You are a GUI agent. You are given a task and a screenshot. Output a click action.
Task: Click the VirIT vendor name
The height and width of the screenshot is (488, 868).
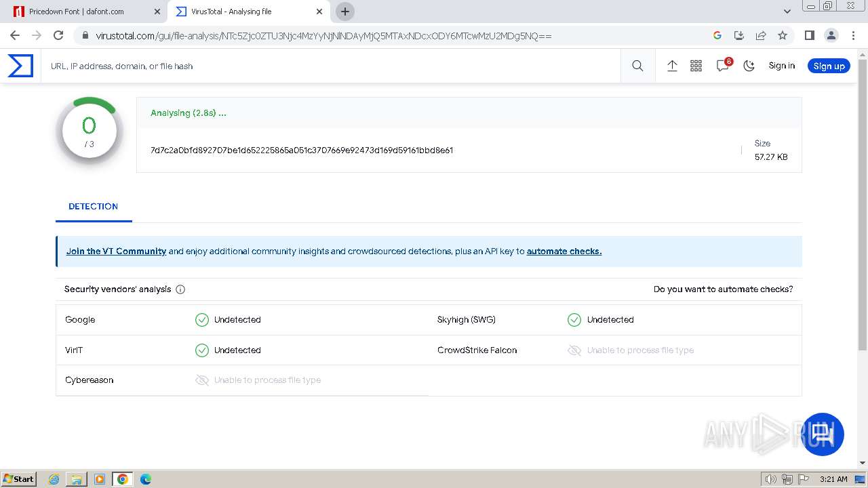coord(74,350)
